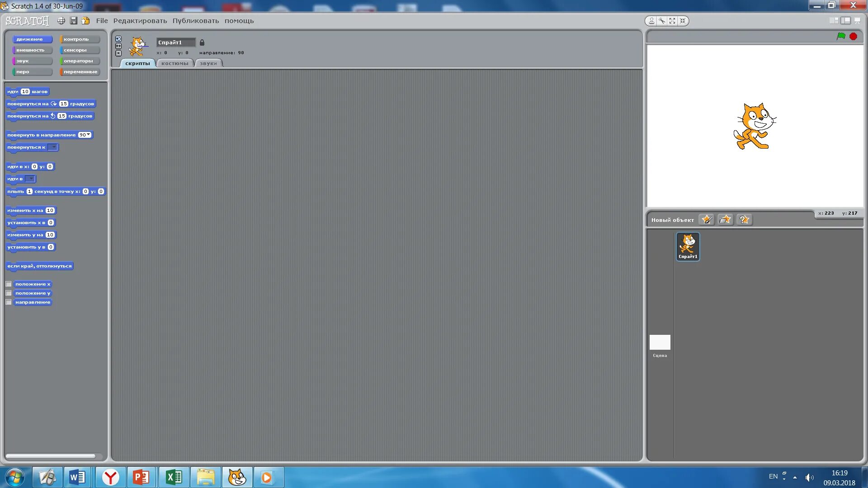Select the переменные block category
This screenshot has width=868, height=488.
pyautogui.click(x=80, y=72)
